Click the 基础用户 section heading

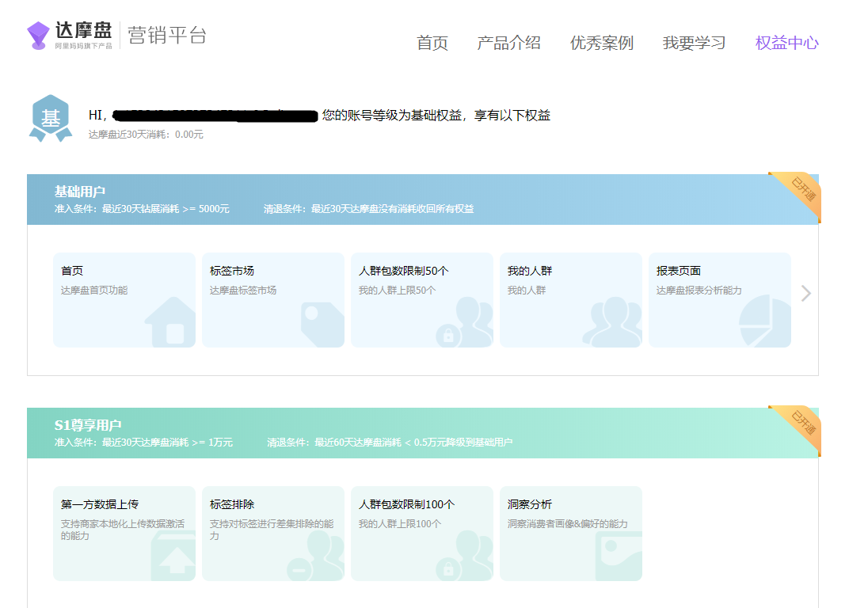point(80,192)
